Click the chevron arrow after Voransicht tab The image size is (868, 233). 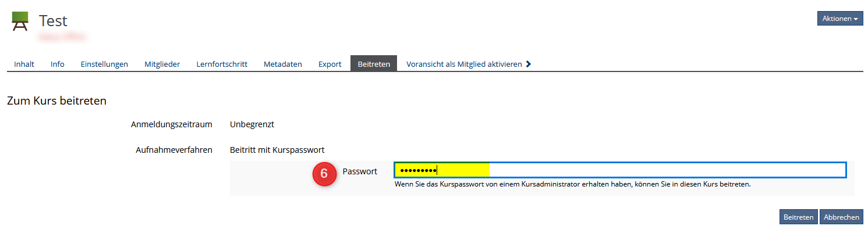[528, 64]
